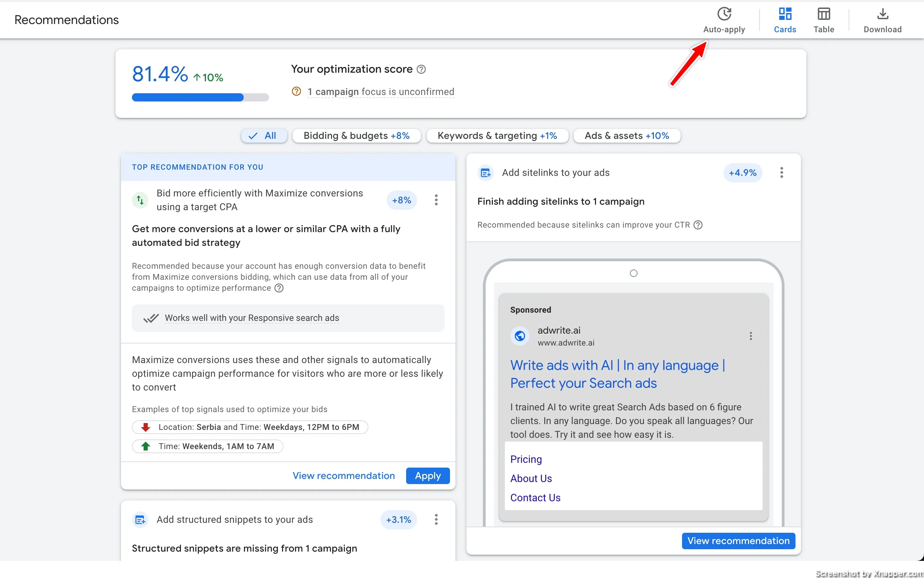Click 'Add sitelinks to your ads' card title
This screenshot has width=924, height=578.
pos(555,172)
